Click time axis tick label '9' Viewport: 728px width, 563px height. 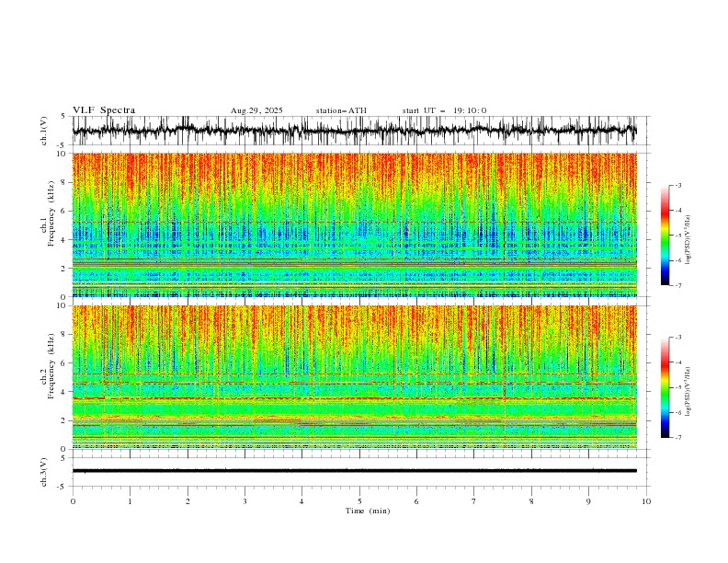pos(588,501)
